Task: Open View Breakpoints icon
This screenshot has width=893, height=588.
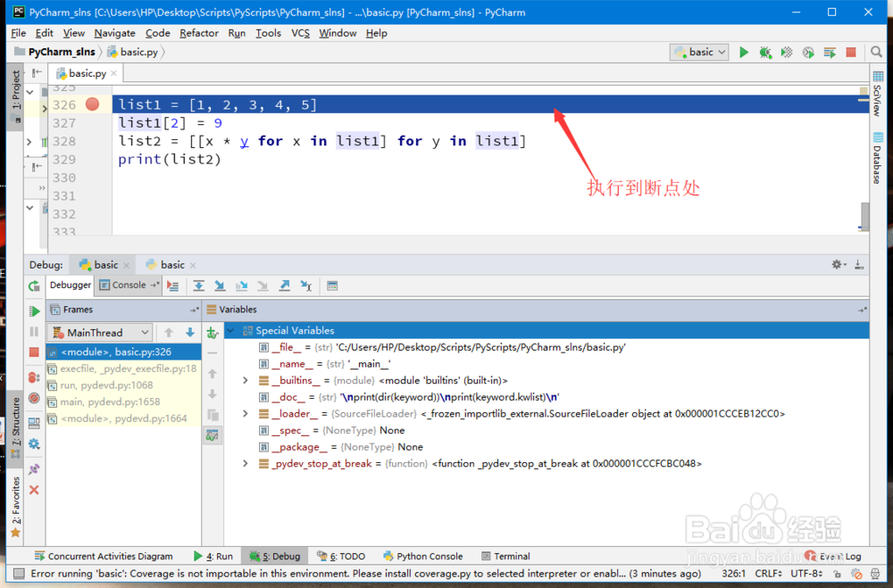Action: click(x=34, y=377)
